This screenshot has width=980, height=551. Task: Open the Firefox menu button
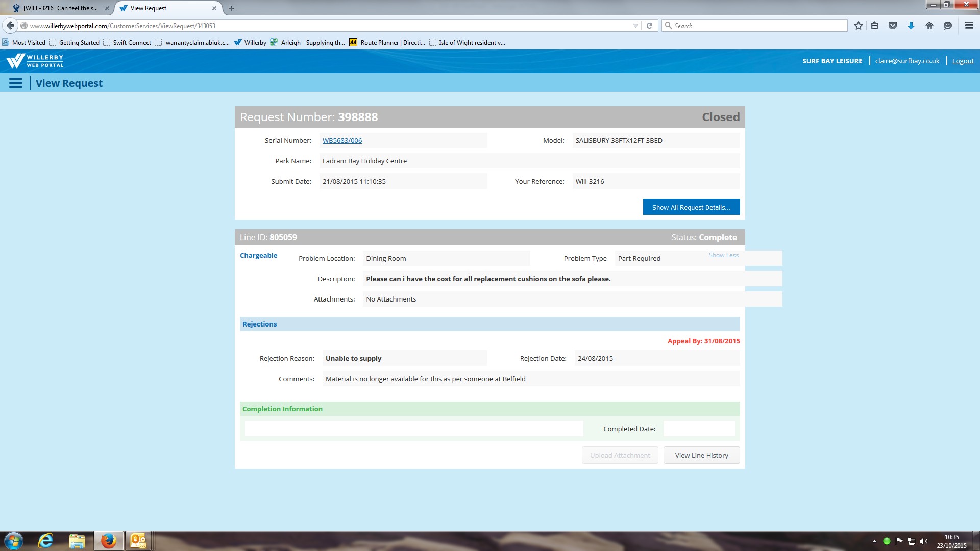969,26
